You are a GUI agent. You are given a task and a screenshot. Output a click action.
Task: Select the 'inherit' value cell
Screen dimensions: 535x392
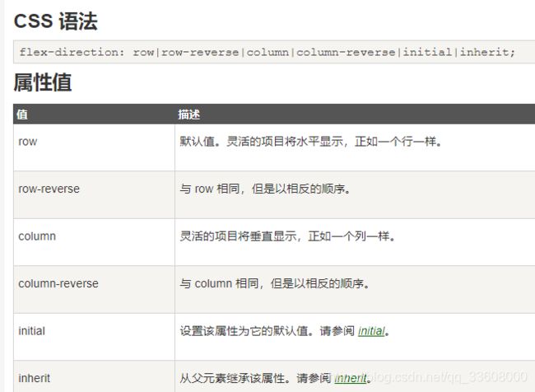click(x=94, y=376)
